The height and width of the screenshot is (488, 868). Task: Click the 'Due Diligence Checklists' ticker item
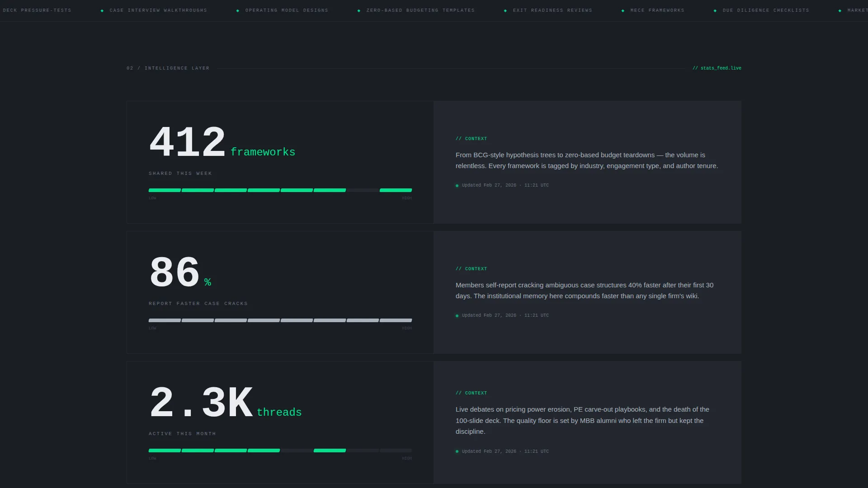point(766,10)
